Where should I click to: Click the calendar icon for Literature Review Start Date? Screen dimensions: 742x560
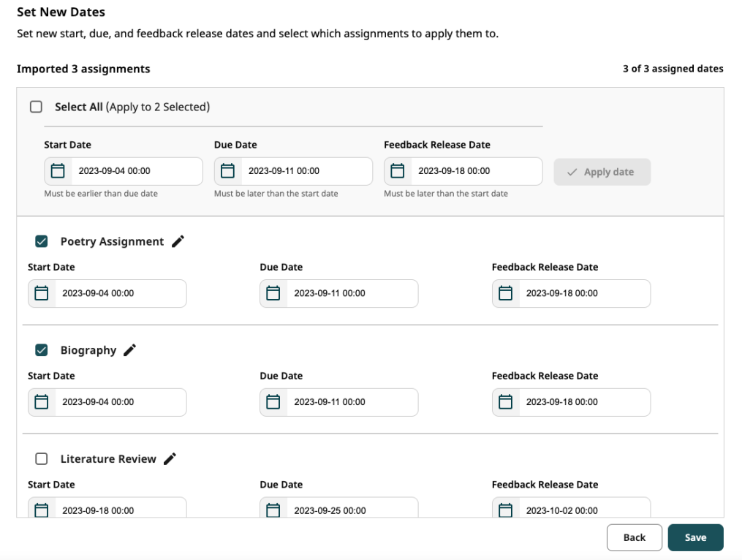pos(42,507)
